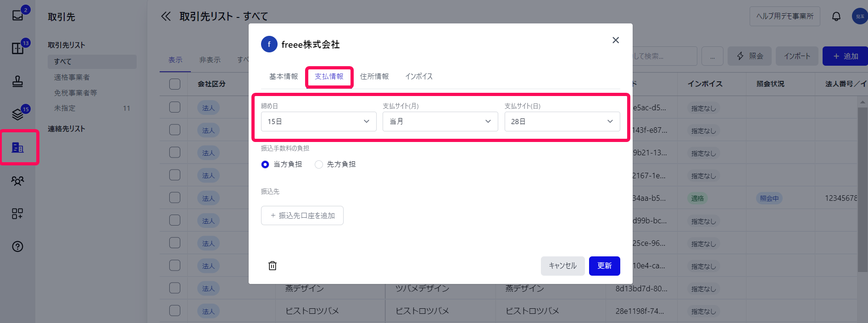The image size is (868, 323).
Task: Open the 締め日 dropdown showing 15日
Action: [x=319, y=122]
